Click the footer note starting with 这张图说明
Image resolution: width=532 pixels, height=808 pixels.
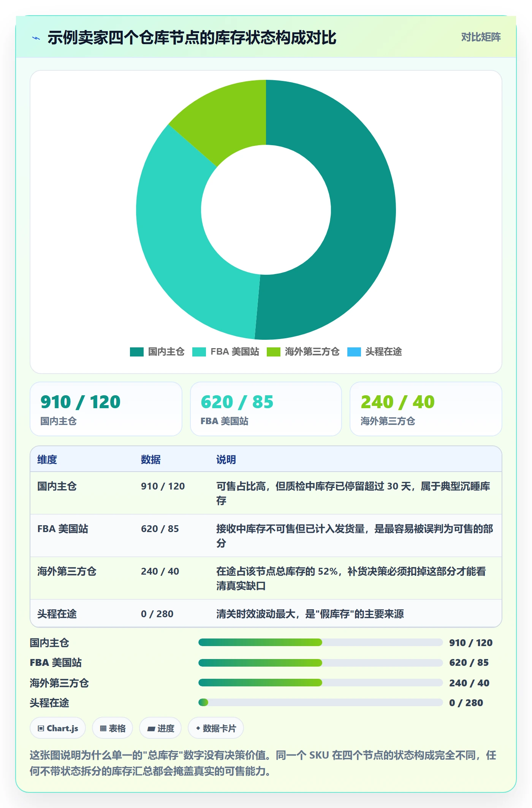(x=263, y=763)
